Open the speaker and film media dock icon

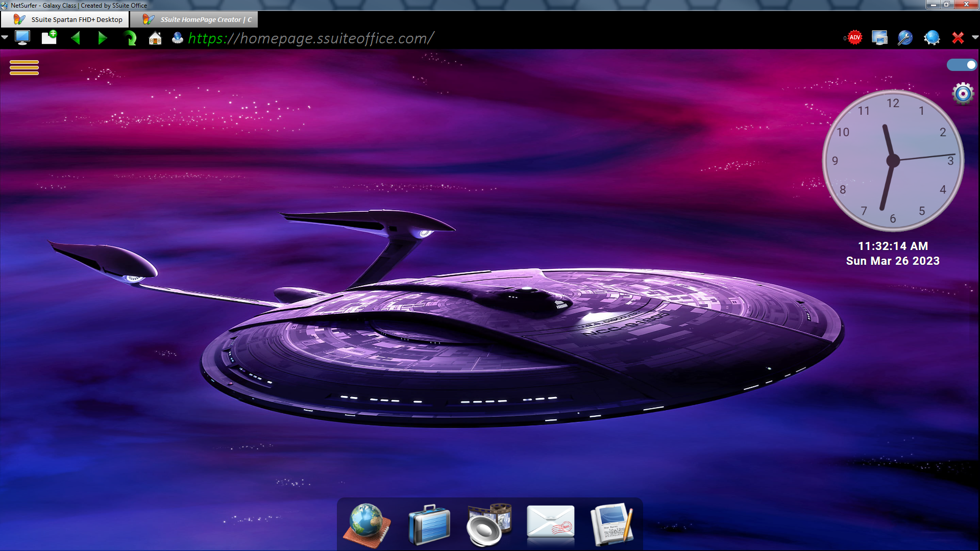pyautogui.click(x=489, y=525)
